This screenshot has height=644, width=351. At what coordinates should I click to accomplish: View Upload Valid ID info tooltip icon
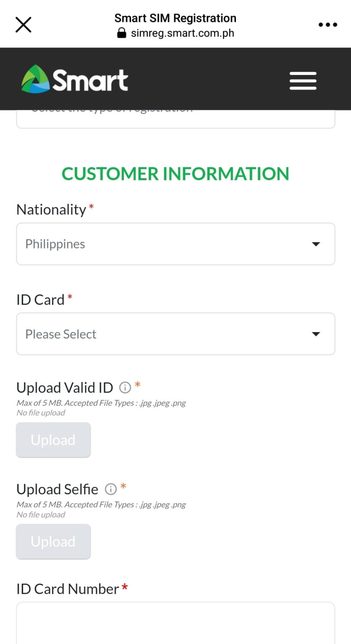point(125,387)
